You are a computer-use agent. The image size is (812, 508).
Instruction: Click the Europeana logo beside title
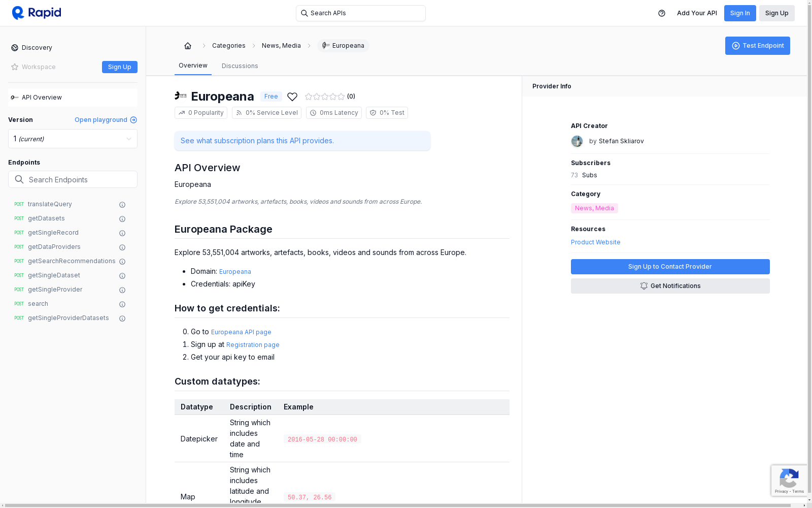click(181, 96)
